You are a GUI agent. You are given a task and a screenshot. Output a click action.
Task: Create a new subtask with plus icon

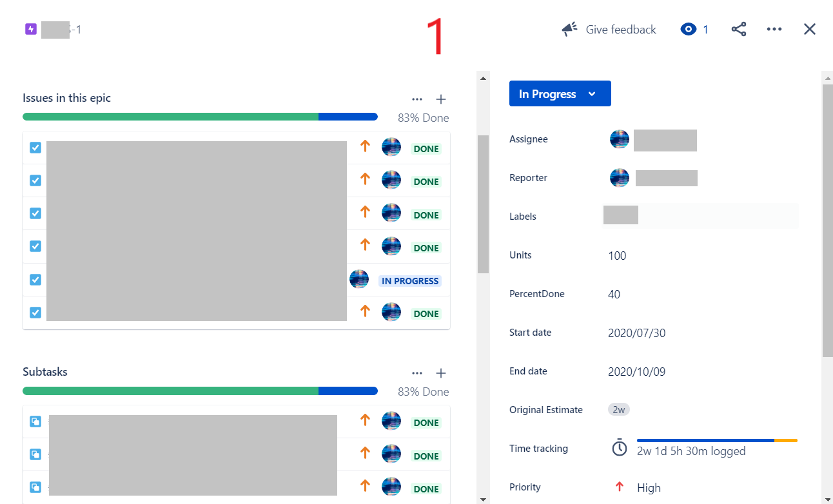(x=441, y=373)
